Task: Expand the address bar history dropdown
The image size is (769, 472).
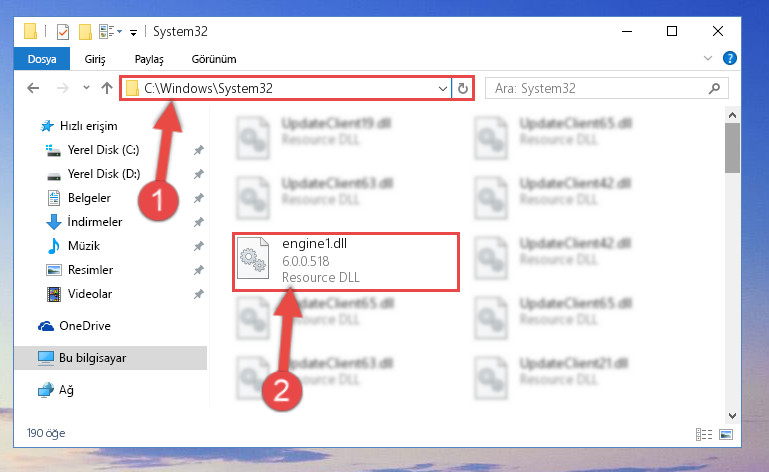Action: [442, 89]
